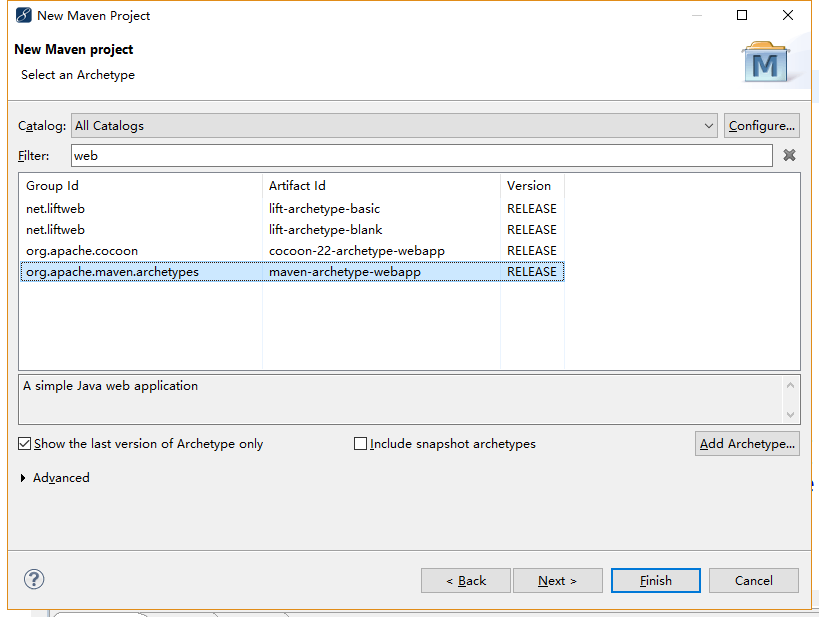819x617 pixels.
Task: Expand the Advanced section
Action: (24, 478)
